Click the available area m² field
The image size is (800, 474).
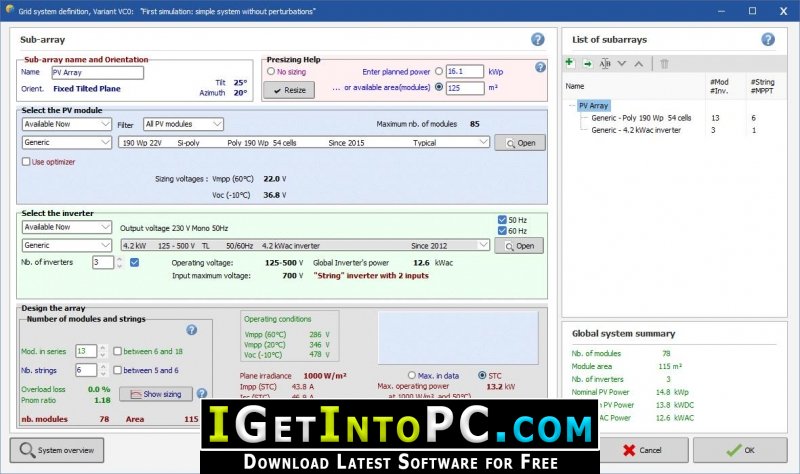click(465, 88)
